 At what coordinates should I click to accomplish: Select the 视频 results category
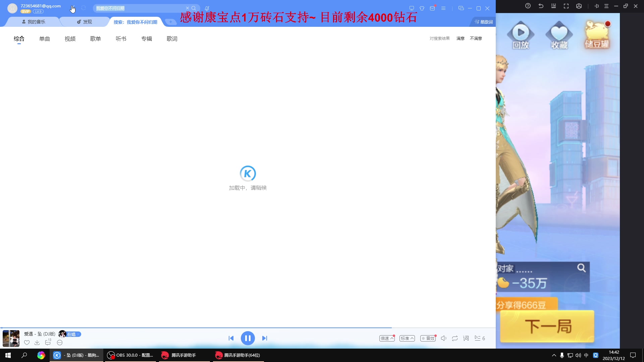pyautogui.click(x=70, y=39)
